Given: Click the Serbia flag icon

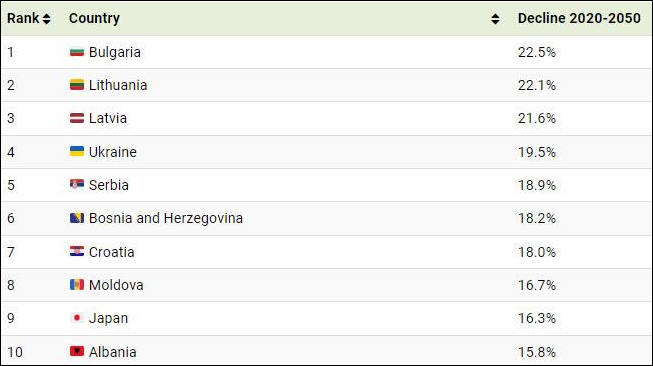Looking at the screenshot, I should 77,184.
